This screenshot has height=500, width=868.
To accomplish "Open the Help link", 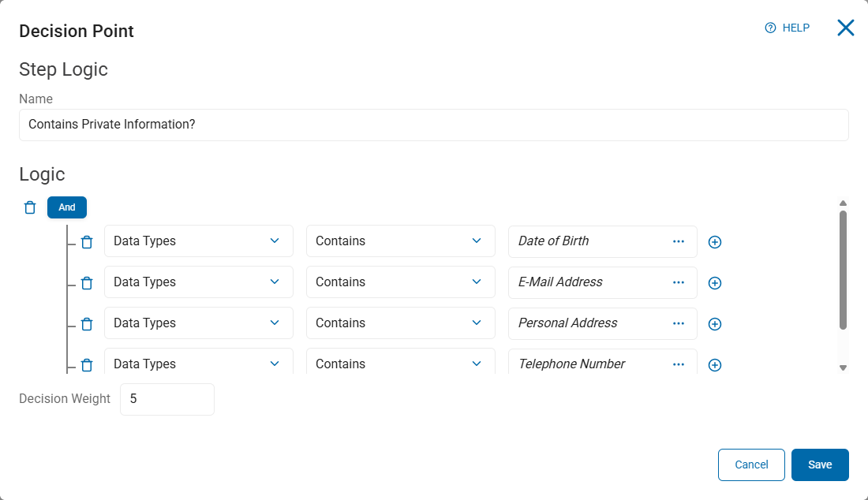I will [788, 28].
